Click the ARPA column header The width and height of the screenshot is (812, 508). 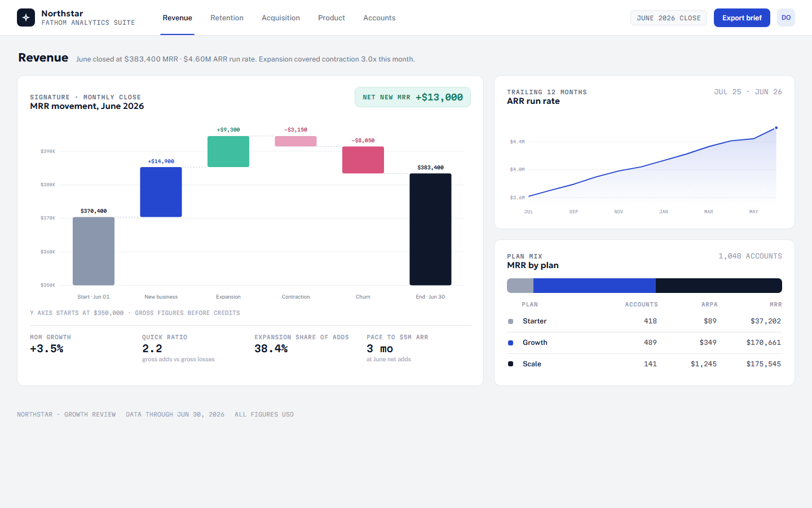[709, 305]
